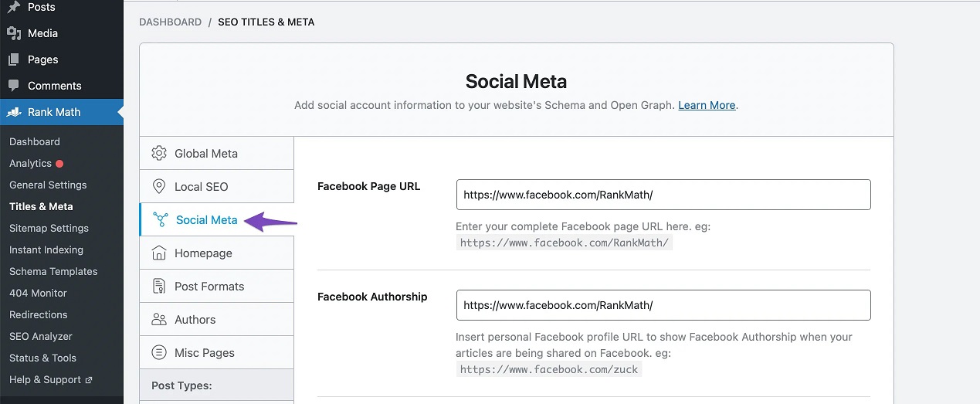Click the Misc Pages list icon
Image resolution: width=980 pixels, height=404 pixels.
coord(159,352)
